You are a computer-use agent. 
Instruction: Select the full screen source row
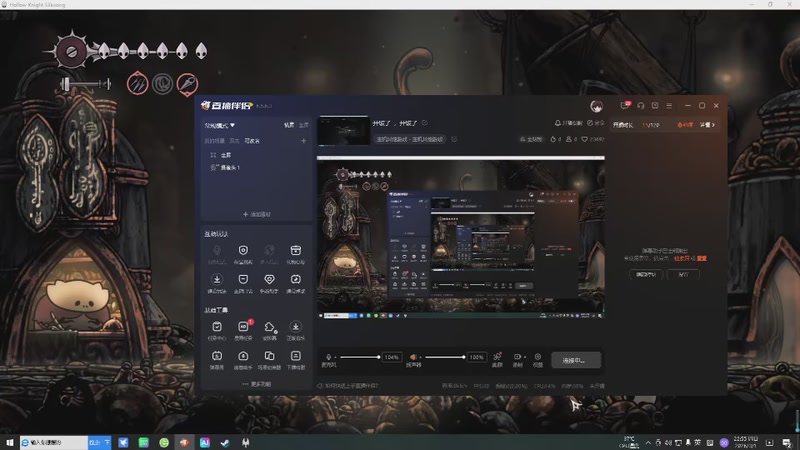coord(256,155)
